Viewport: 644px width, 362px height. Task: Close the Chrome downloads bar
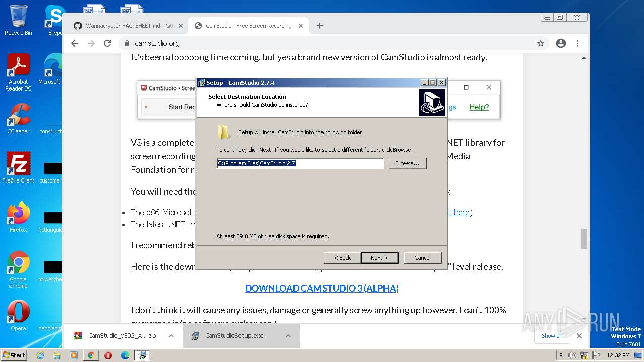(x=579, y=336)
